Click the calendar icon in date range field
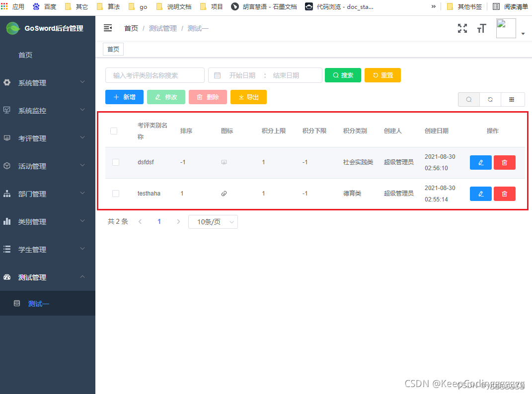The height and width of the screenshot is (394, 532). point(217,75)
